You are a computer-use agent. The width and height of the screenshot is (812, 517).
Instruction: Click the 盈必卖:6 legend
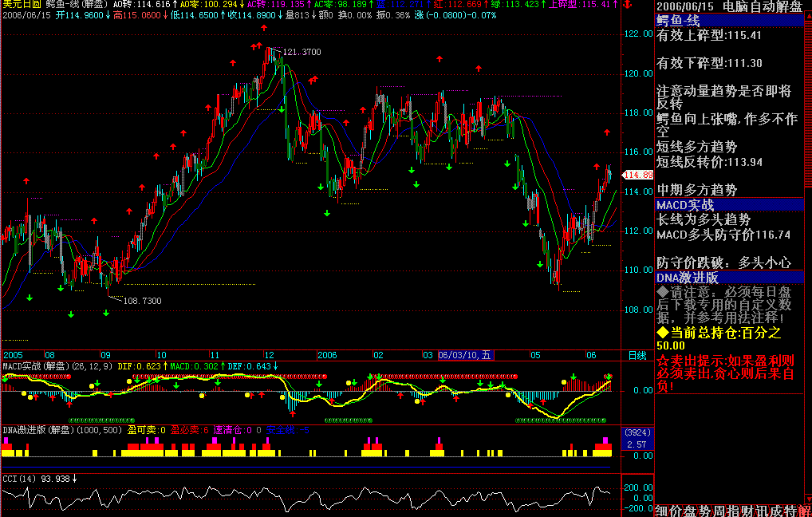click(x=190, y=430)
